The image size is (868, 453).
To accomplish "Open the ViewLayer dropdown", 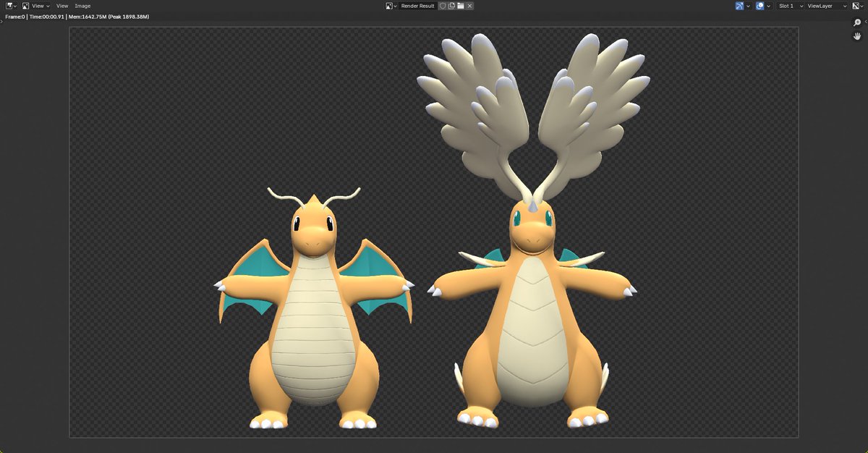I will tap(826, 6).
